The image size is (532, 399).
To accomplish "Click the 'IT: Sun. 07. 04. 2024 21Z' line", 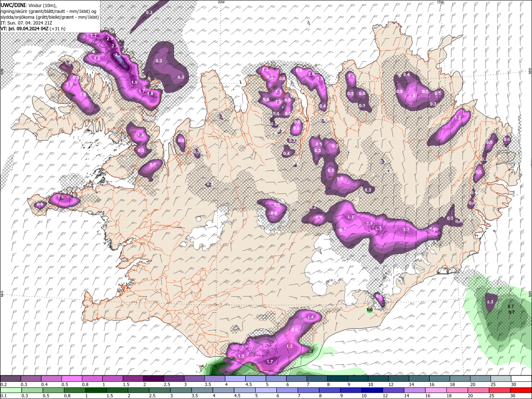I will point(26,23).
